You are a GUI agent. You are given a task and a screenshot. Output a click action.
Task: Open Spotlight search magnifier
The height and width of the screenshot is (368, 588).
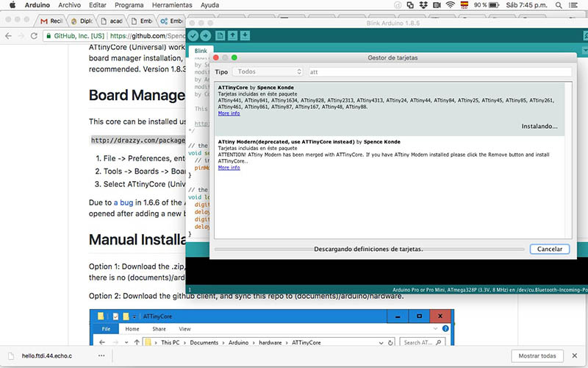(x=559, y=5)
